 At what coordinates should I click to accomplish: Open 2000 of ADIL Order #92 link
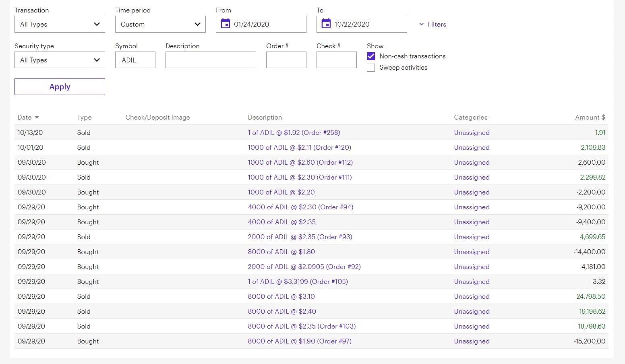coord(304,267)
